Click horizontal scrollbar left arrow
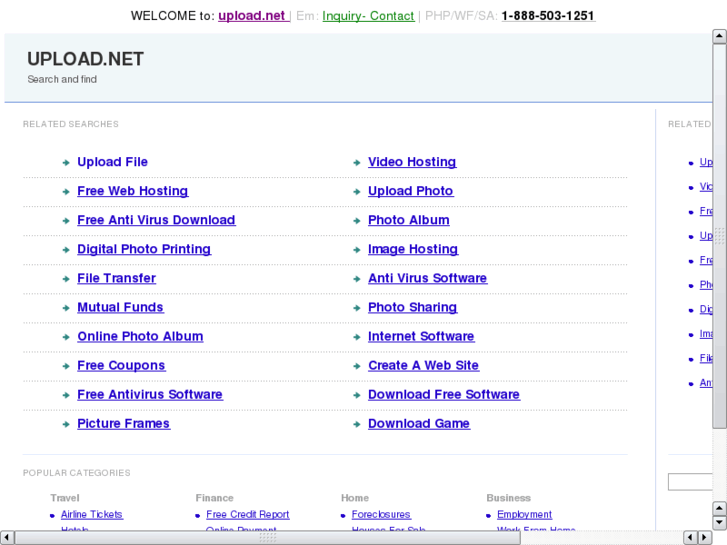 [x=6, y=538]
